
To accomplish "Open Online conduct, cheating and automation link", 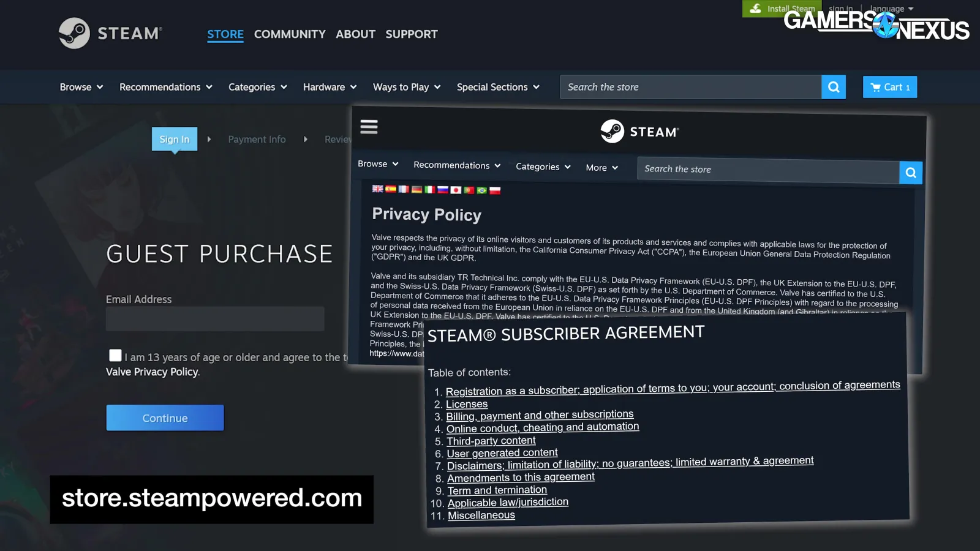I will point(543,427).
